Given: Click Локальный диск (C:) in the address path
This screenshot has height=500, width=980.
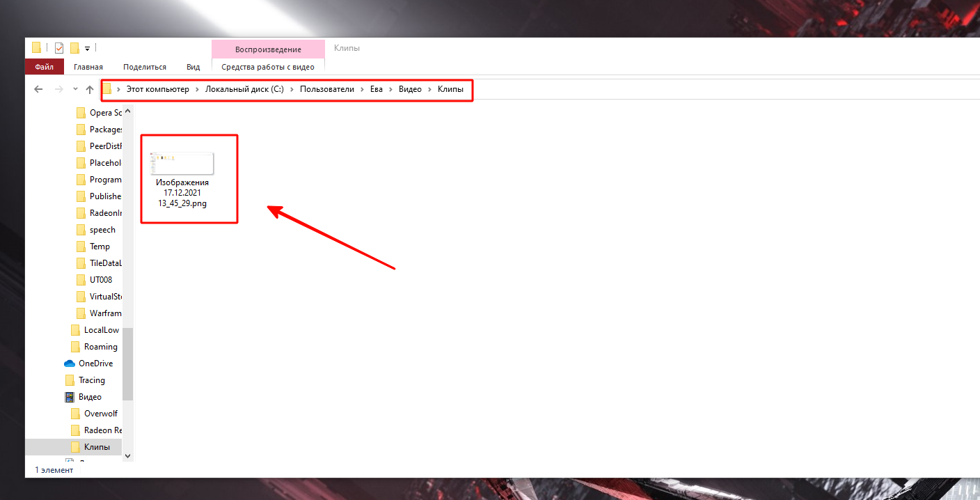Looking at the screenshot, I should (x=244, y=89).
